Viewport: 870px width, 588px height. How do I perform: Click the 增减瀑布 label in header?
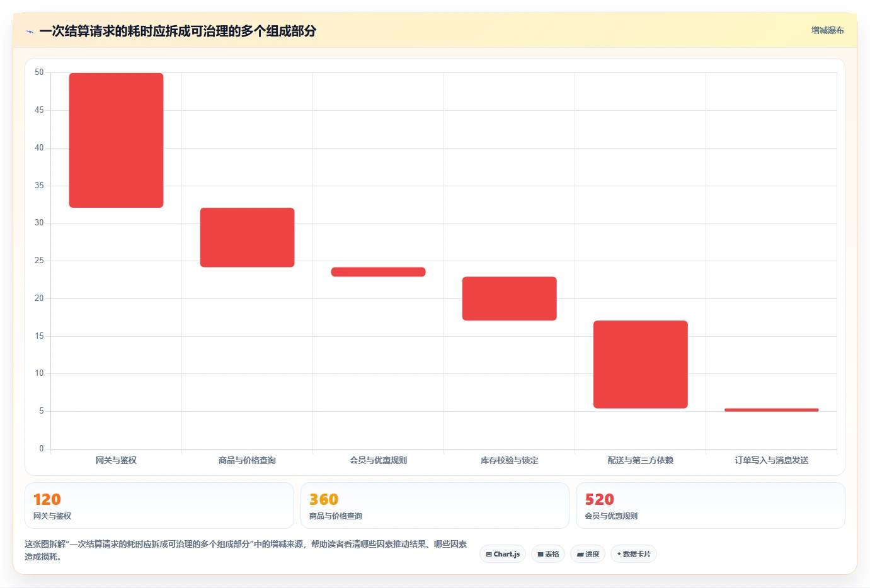click(x=827, y=30)
